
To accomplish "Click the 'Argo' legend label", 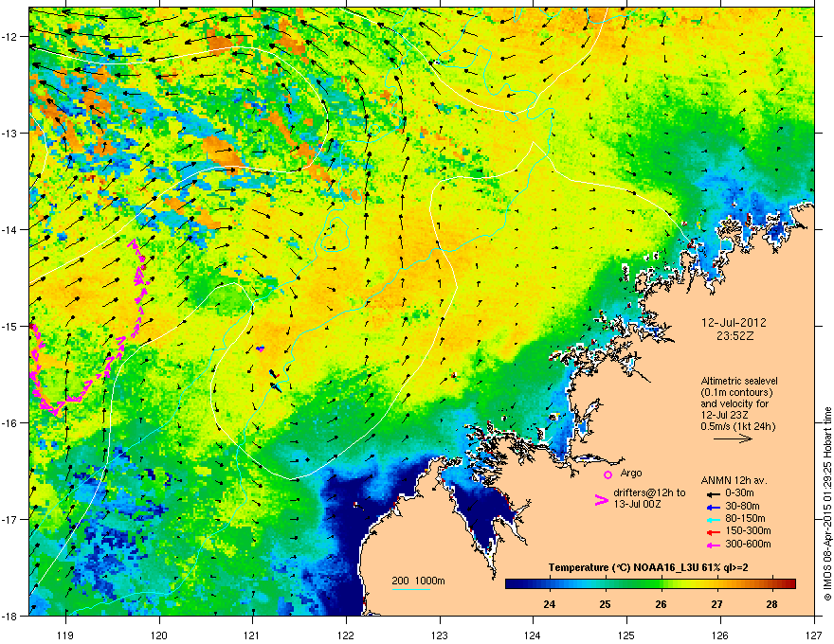I will pyautogui.click(x=631, y=473).
